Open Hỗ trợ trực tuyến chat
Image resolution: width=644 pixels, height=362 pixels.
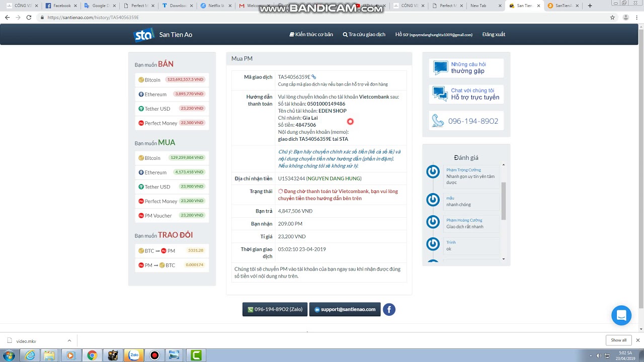(466, 94)
